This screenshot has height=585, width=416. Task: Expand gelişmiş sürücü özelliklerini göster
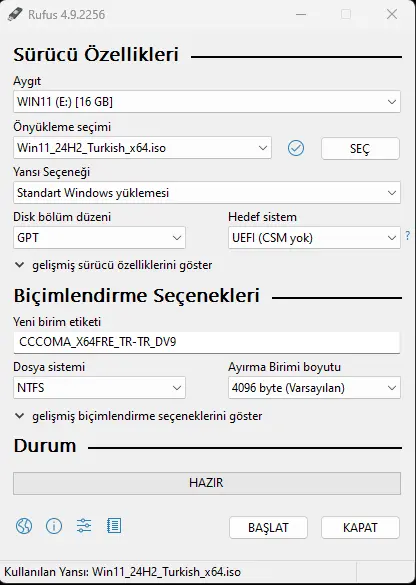[x=113, y=265]
